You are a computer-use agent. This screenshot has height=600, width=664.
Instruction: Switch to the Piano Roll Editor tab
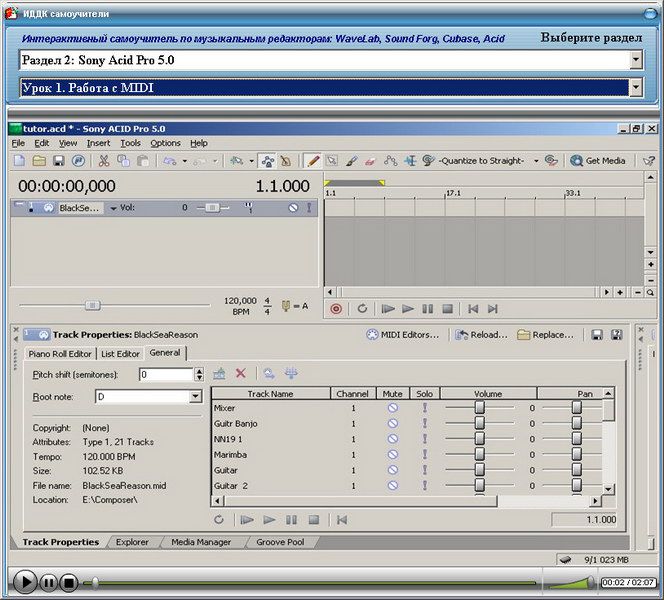pyautogui.click(x=60, y=353)
